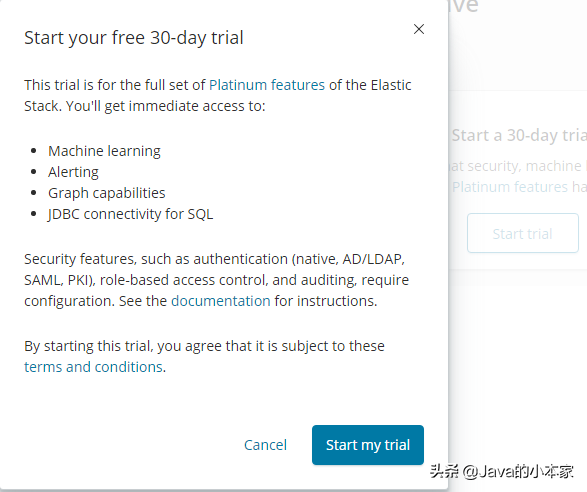
Task: Select the Graph capabilities list item
Action: pos(107,193)
